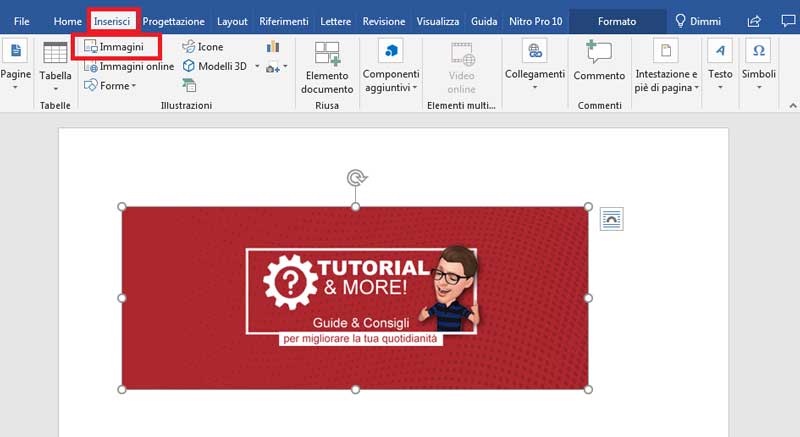Click the Video online button
This screenshot has width=800, height=437.
462,68
